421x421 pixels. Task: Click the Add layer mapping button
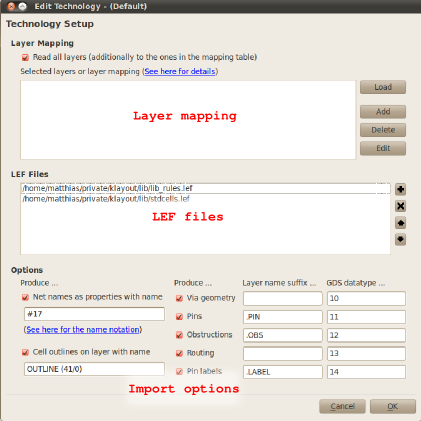[x=383, y=112]
